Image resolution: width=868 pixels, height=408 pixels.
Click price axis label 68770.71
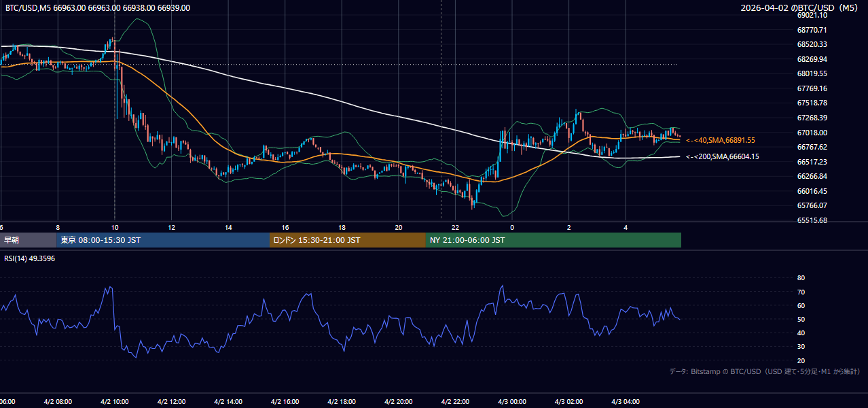812,30
